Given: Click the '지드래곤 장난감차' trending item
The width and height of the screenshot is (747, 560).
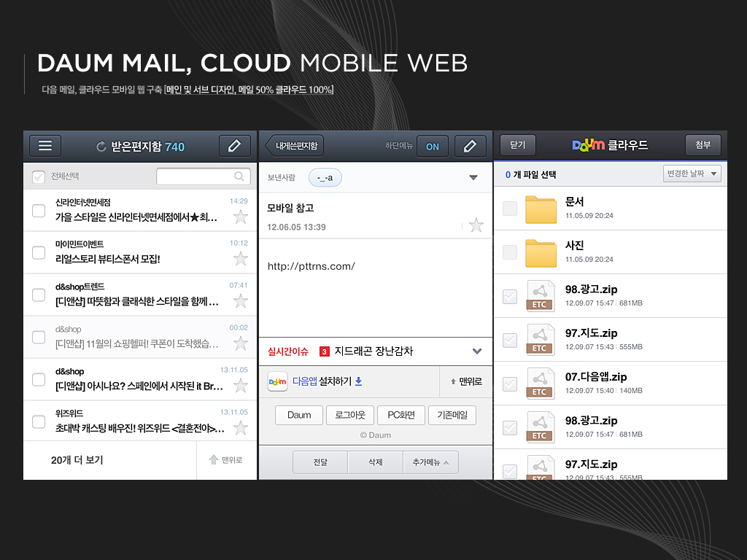Looking at the screenshot, I should tap(373, 351).
